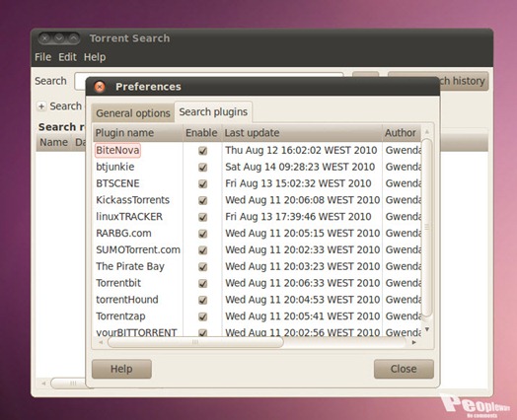Sort by Enable column header
This screenshot has width=517, height=420.
pyautogui.click(x=201, y=133)
